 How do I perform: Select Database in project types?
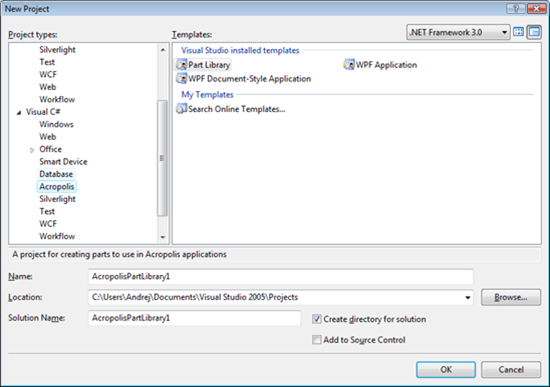(x=56, y=174)
